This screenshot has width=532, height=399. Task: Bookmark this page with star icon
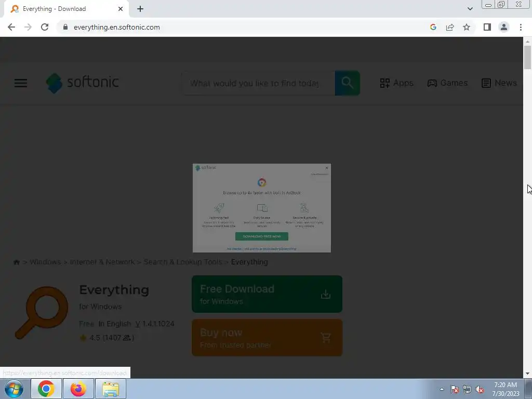tap(467, 27)
